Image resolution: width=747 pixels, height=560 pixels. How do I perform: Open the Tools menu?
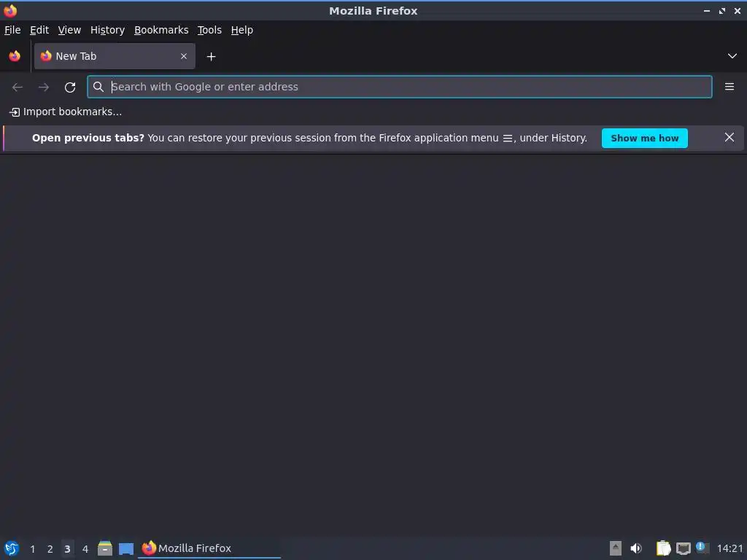(209, 30)
